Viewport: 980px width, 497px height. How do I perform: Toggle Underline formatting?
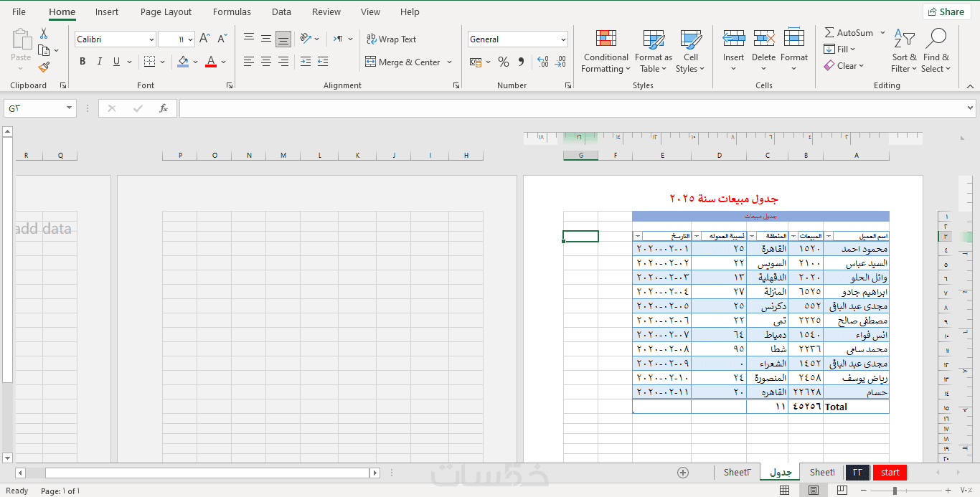point(116,62)
